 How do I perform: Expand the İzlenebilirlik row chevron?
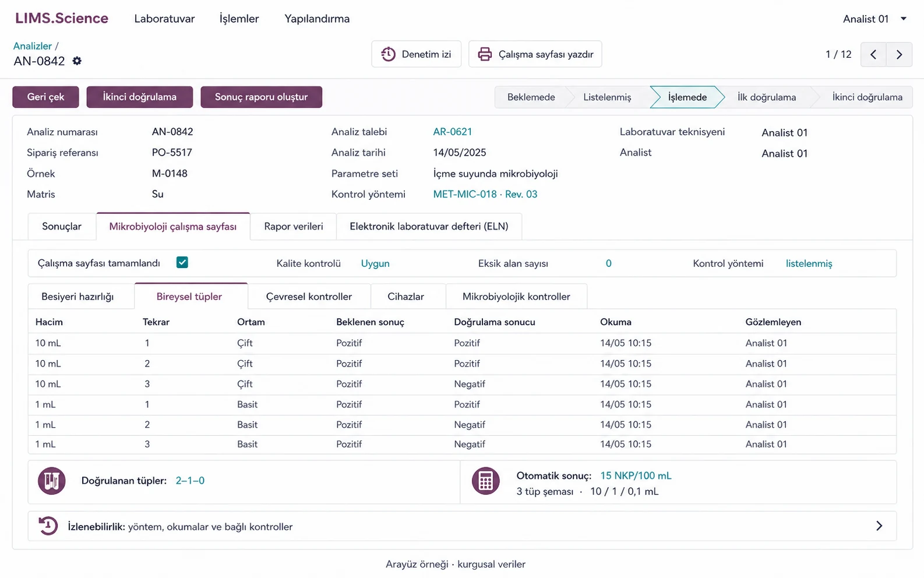point(879,526)
